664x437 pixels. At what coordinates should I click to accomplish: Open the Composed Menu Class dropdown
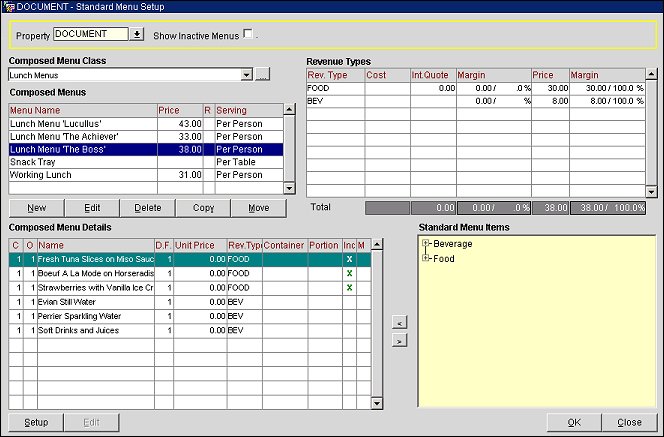click(x=246, y=75)
